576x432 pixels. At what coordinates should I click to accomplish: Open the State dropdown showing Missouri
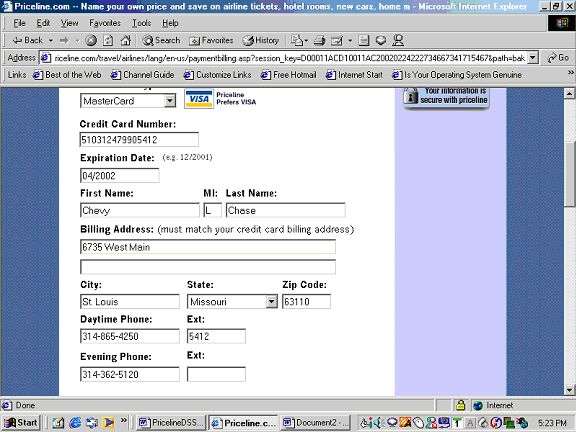232,302
